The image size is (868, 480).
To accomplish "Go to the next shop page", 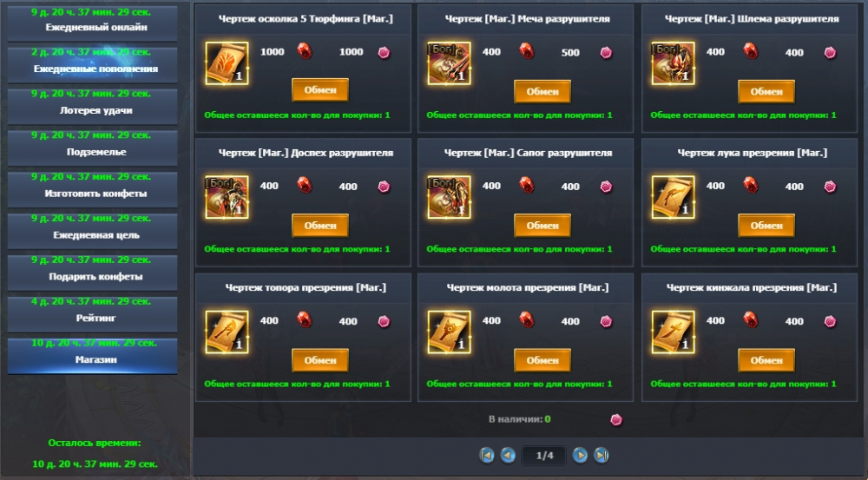I will tap(580, 455).
